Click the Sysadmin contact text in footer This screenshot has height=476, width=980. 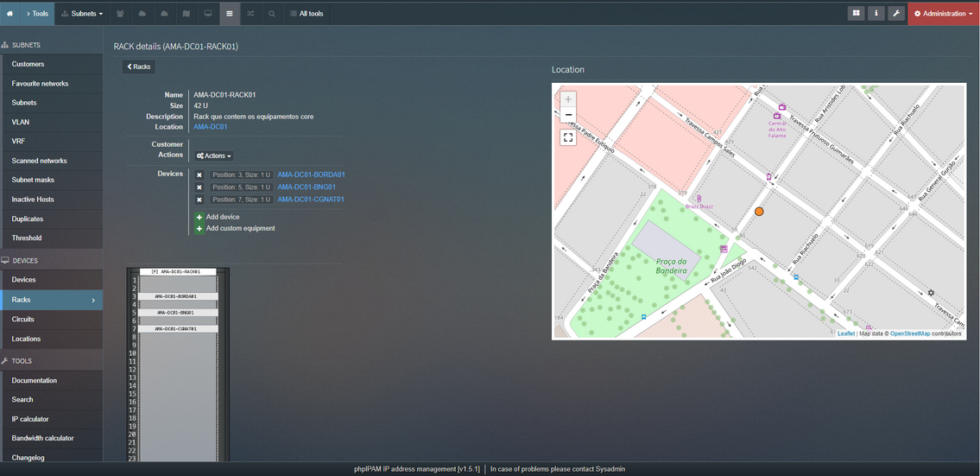(610, 469)
